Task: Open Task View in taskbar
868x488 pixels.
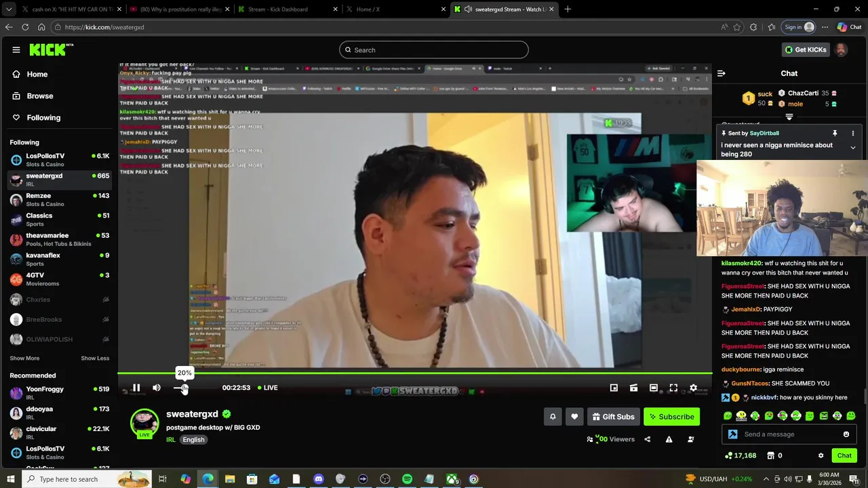Action: point(163,479)
